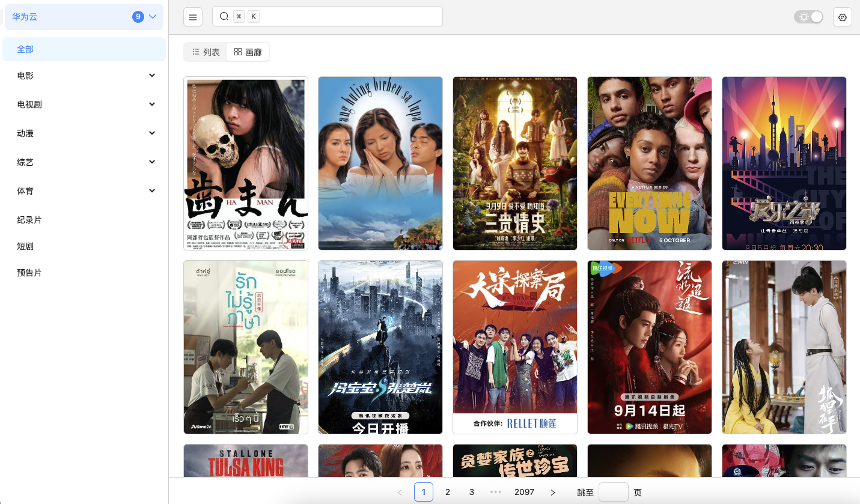Open the settings gear icon in the top right corner
Image resolution: width=860 pixels, height=504 pixels.
(843, 17)
